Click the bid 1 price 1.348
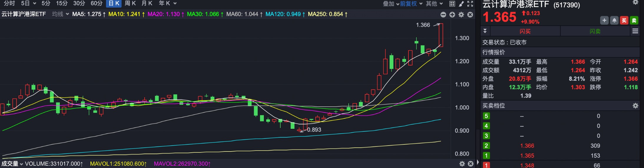Viewport: 644px width, 168px height. point(527,165)
